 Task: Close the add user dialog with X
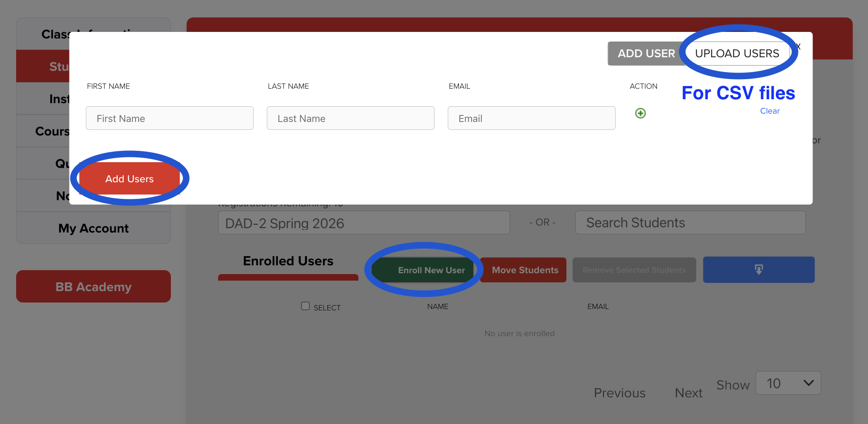798,46
